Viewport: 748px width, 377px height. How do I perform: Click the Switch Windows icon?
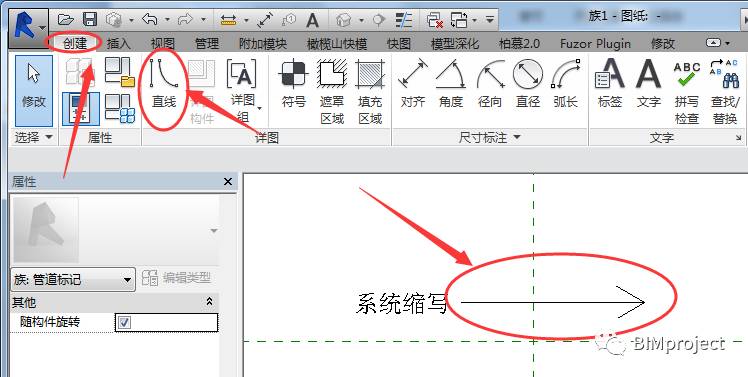[459, 20]
